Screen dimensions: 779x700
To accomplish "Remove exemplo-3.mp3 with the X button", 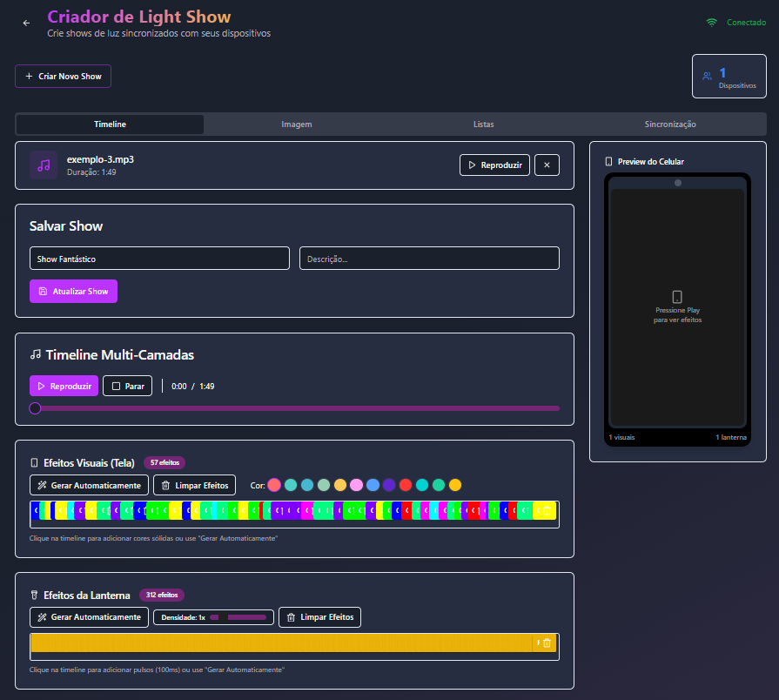I will tap(547, 165).
